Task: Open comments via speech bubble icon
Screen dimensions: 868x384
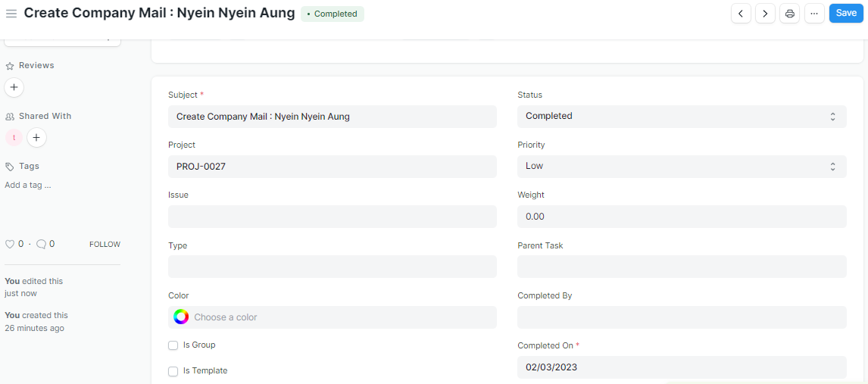Action: (x=41, y=244)
